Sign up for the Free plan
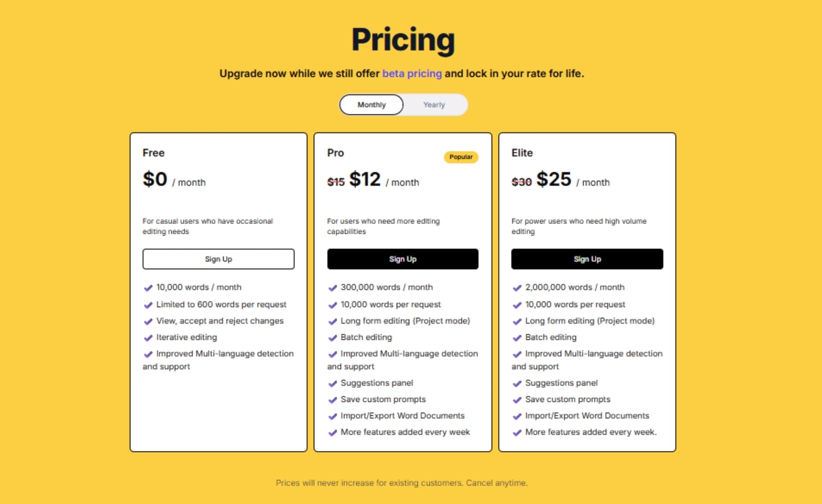The height and width of the screenshot is (504, 822). pyautogui.click(x=218, y=259)
